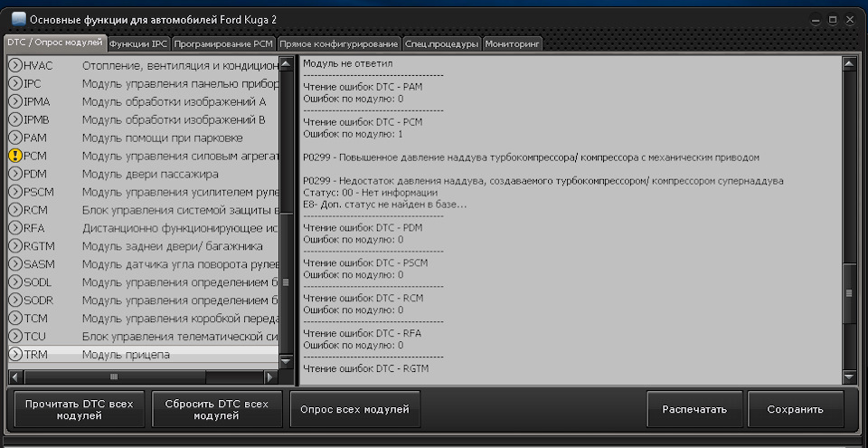Viewport: 868px width, 448px height.
Task: Select Модуль задней двери/ багажника text
Action: coord(172,245)
